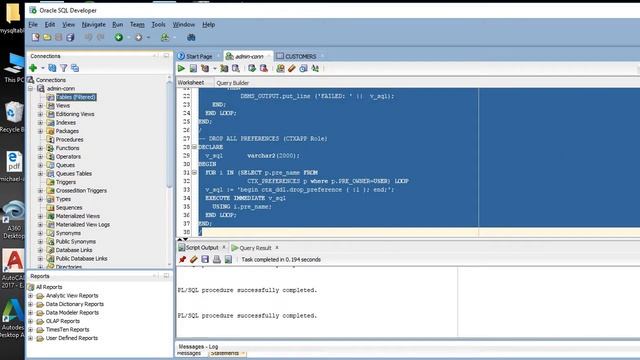Click the Recycle Bin desktop icon
Image resolution: width=640 pixels, height=360 pixels.
click(13, 117)
